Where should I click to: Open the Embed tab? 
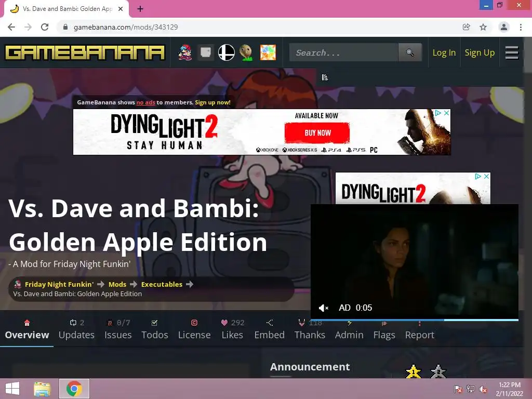point(270,329)
